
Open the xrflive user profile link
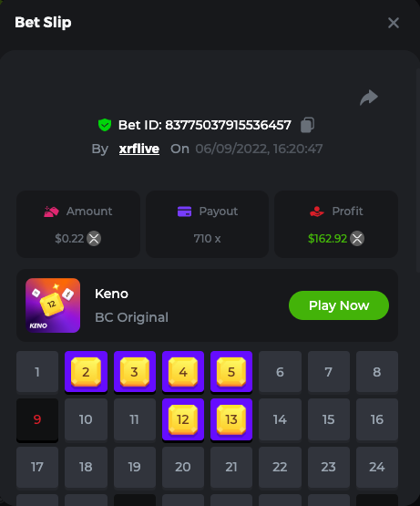pos(139,149)
